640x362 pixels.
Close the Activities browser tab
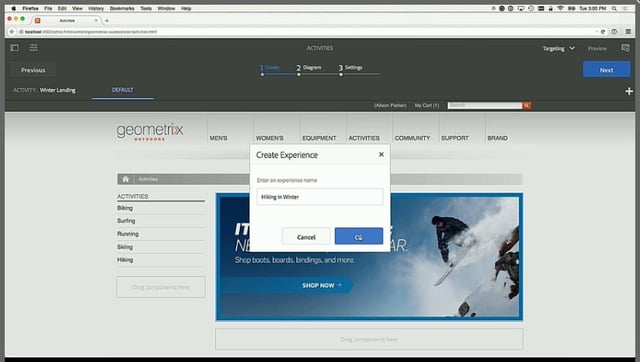[96, 20]
